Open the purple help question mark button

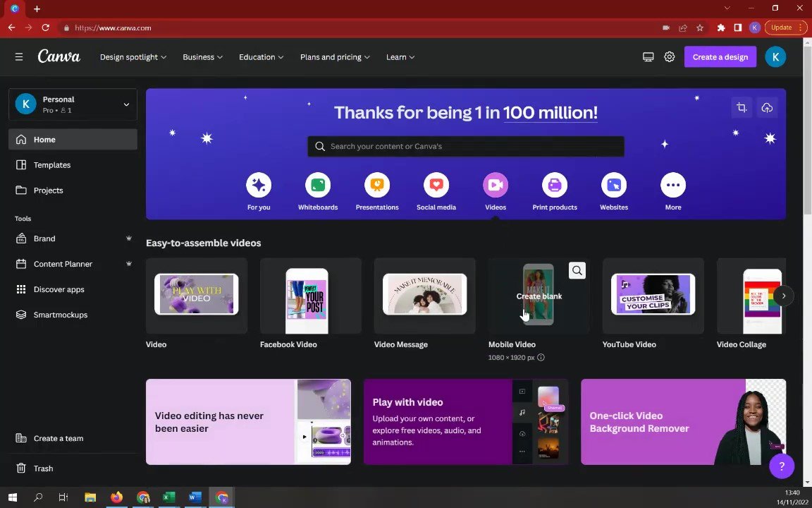[782, 466]
